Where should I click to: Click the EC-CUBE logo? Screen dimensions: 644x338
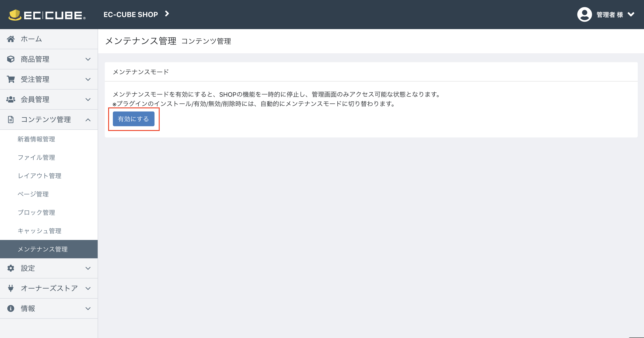point(46,14)
